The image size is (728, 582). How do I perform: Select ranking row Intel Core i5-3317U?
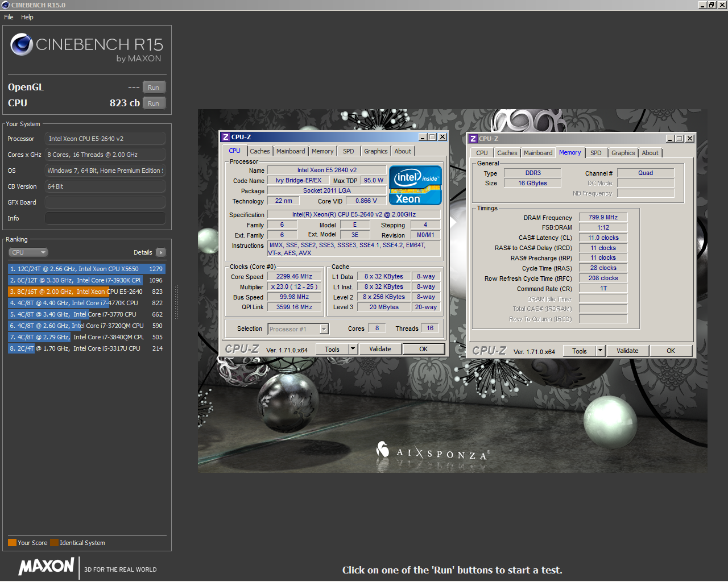pos(86,348)
